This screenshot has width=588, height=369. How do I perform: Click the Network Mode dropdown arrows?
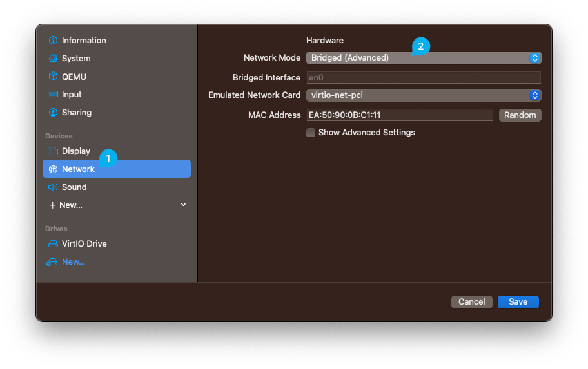click(534, 58)
